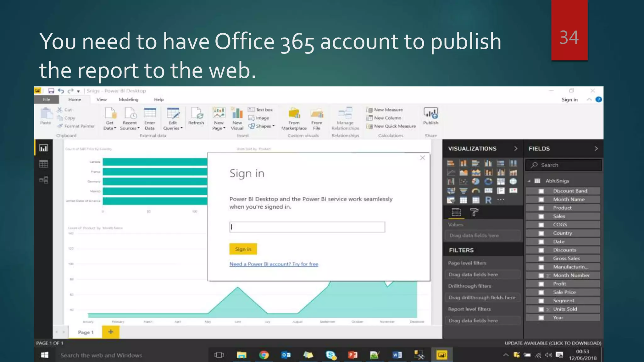The height and width of the screenshot is (362, 644).
Task: Click Sign in at top right
Action: 569,99
